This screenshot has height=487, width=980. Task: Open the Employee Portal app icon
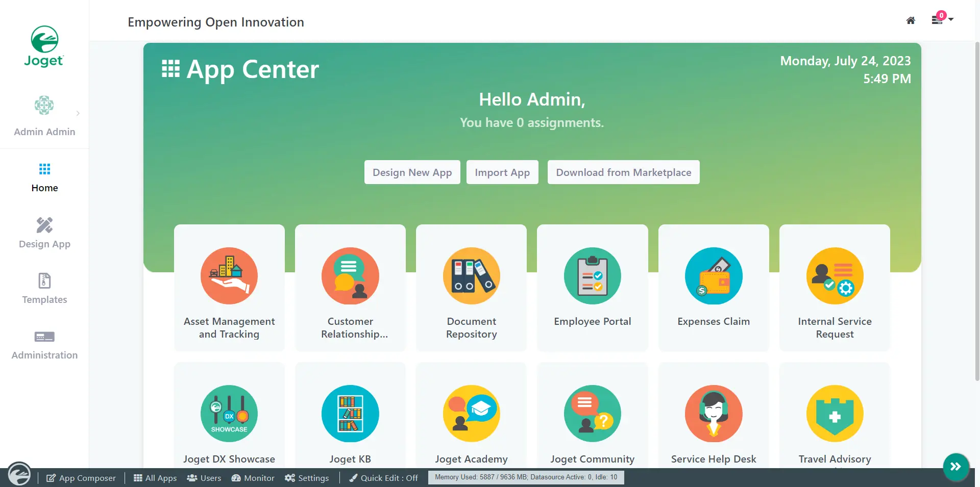tap(593, 276)
